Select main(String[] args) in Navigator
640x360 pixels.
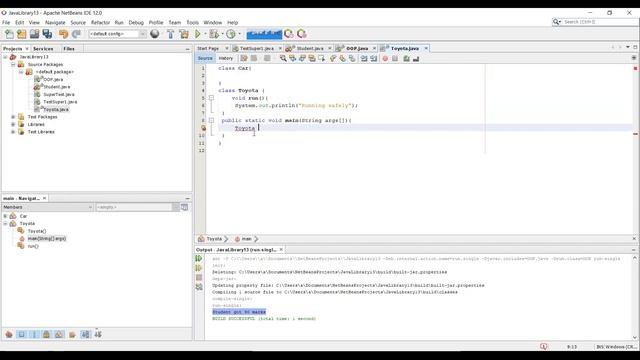[x=47, y=239]
